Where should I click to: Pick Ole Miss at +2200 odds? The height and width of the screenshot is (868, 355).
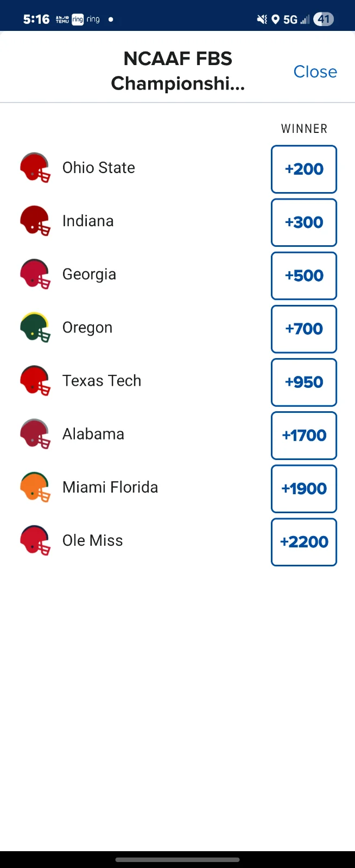304,541
